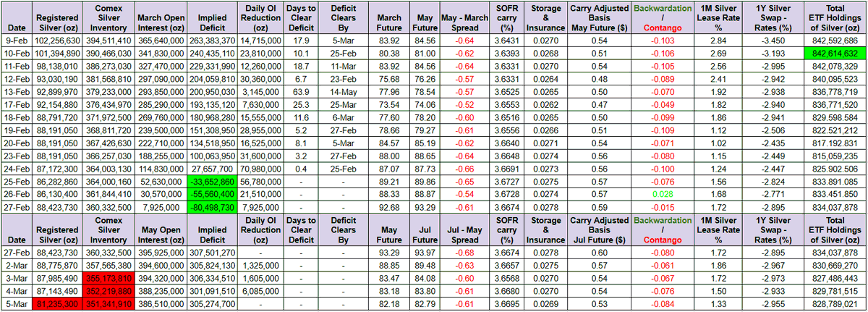Screen dimensions: 868x312
Task: Select the red-highlighted cell 81,235,300
Action: click(57, 303)
